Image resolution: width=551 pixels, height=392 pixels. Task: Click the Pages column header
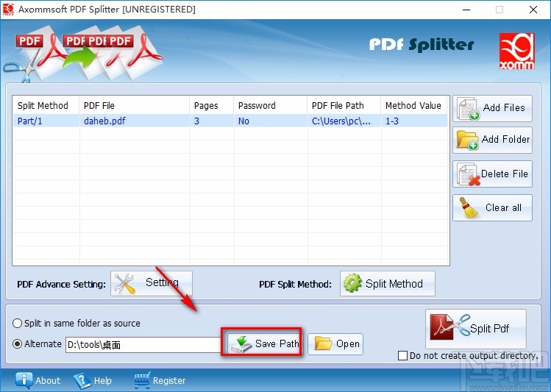pyautogui.click(x=212, y=106)
